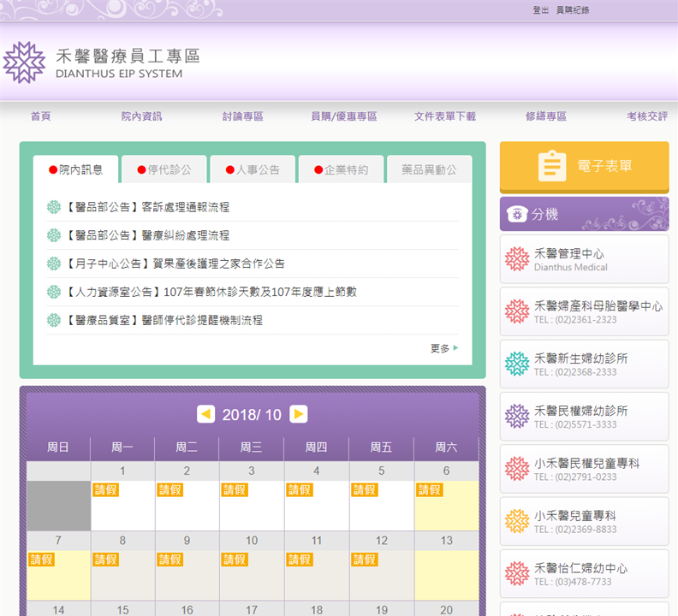Viewport: 678px width, 616px height.
Task: Open announcement 客訴處理通報流程
Action: pos(147,207)
